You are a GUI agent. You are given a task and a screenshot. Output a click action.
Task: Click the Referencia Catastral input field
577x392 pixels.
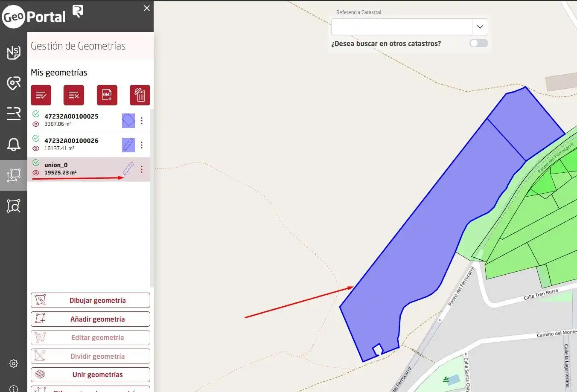click(x=402, y=27)
